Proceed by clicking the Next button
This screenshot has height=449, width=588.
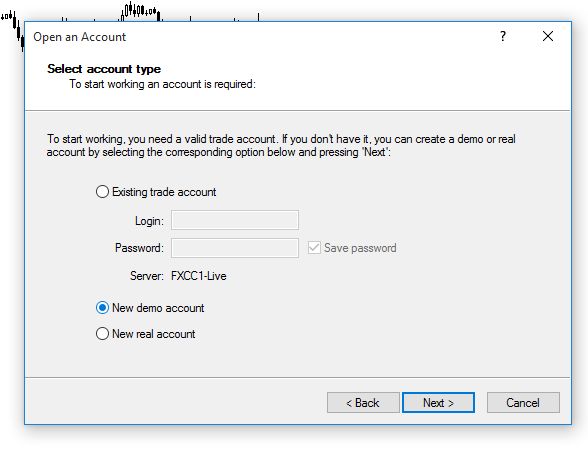pos(438,402)
